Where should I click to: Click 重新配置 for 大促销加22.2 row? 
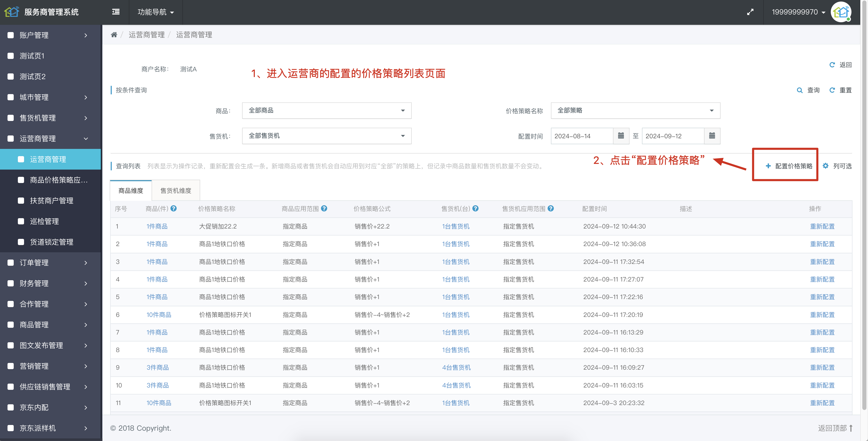(x=822, y=226)
